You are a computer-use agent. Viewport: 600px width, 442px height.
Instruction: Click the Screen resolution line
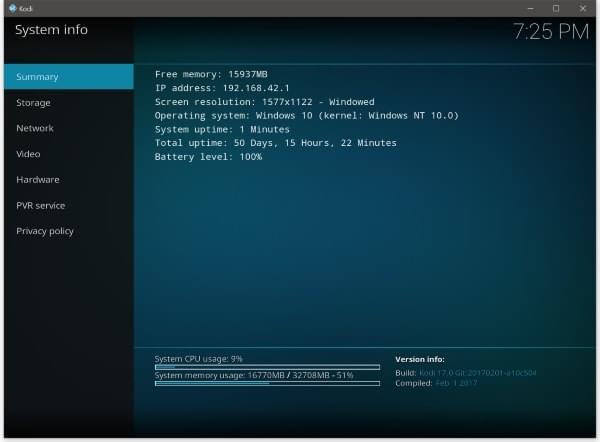point(264,101)
